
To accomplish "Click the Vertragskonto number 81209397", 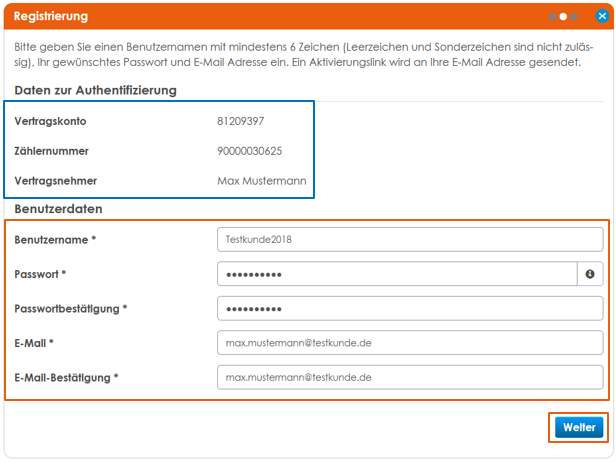I will click(241, 121).
